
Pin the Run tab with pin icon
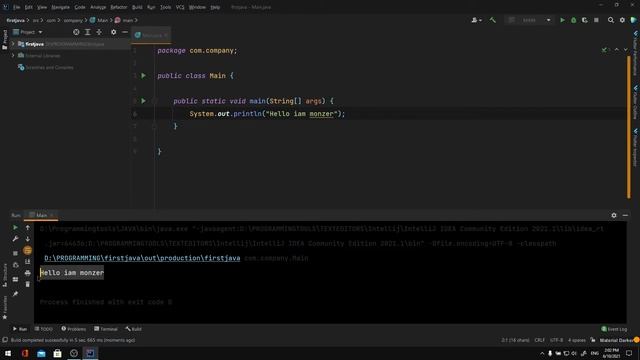tap(15, 293)
